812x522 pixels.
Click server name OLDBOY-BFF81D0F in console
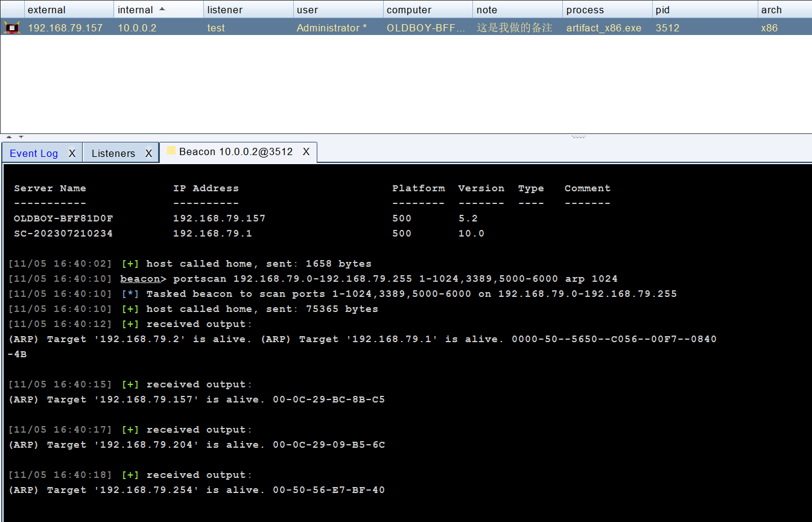click(63, 218)
